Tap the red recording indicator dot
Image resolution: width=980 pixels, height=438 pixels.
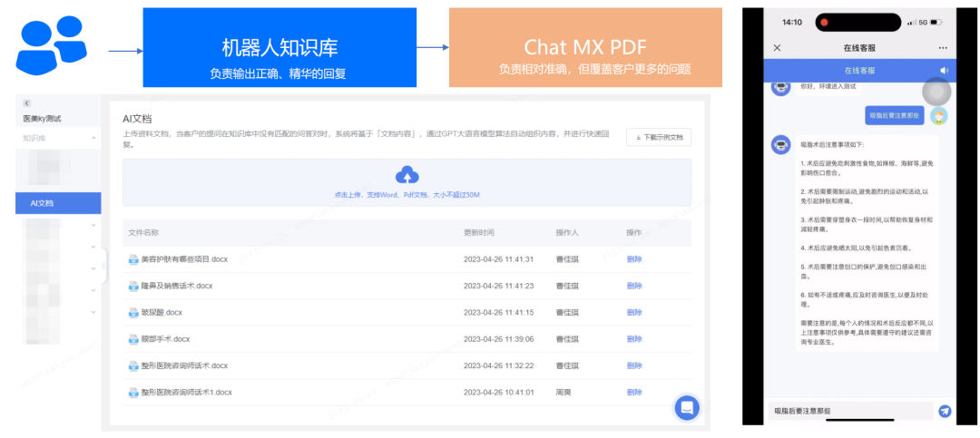point(824,23)
